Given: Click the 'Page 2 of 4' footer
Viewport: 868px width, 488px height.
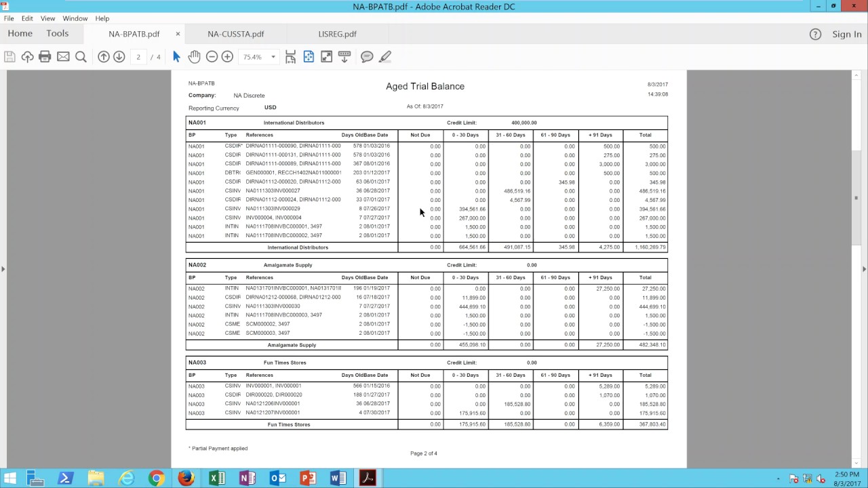Looking at the screenshot, I should 424,453.
